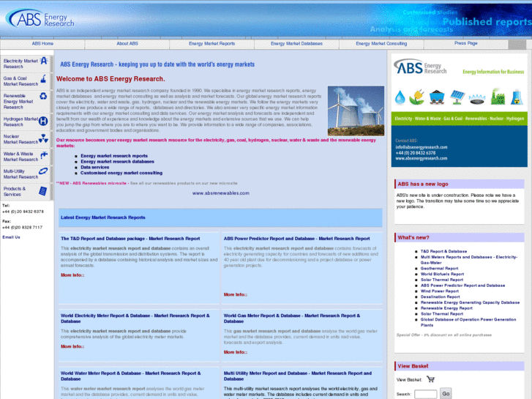
Task: Open The T&D Report and Database package title
Action: coord(130,239)
